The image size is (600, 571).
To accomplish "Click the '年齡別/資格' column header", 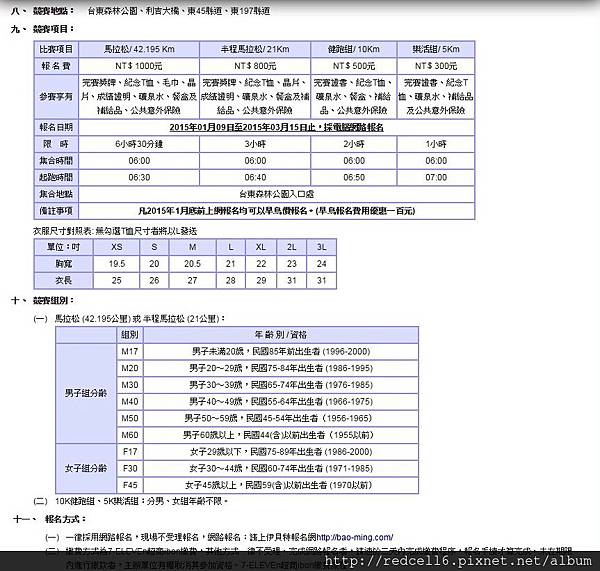I will 280,335.
